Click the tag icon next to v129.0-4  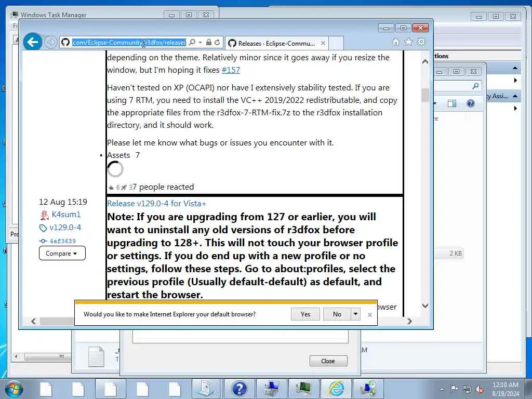(x=43, y=228)
